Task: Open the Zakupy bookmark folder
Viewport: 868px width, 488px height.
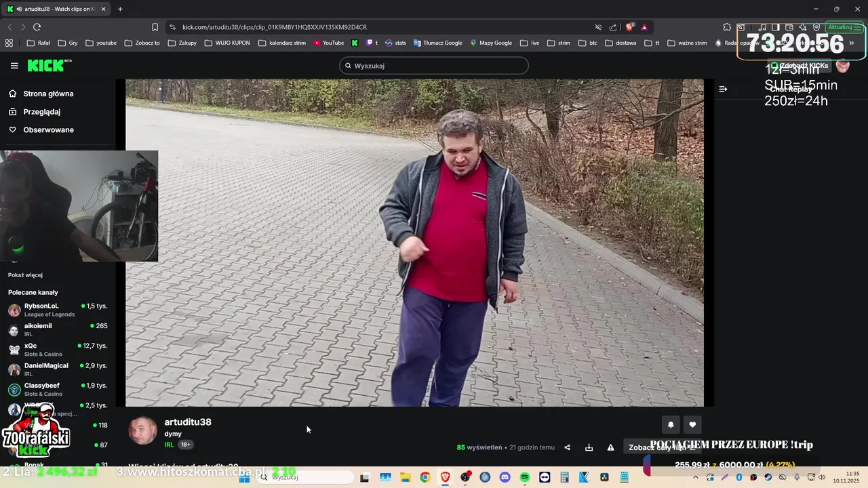Action: click(182, 43)
